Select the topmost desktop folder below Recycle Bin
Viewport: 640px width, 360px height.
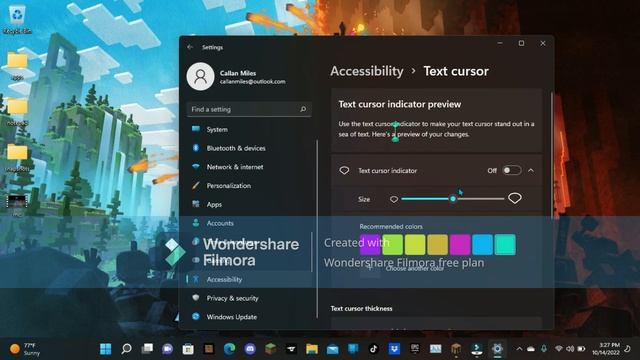[17, 65]
